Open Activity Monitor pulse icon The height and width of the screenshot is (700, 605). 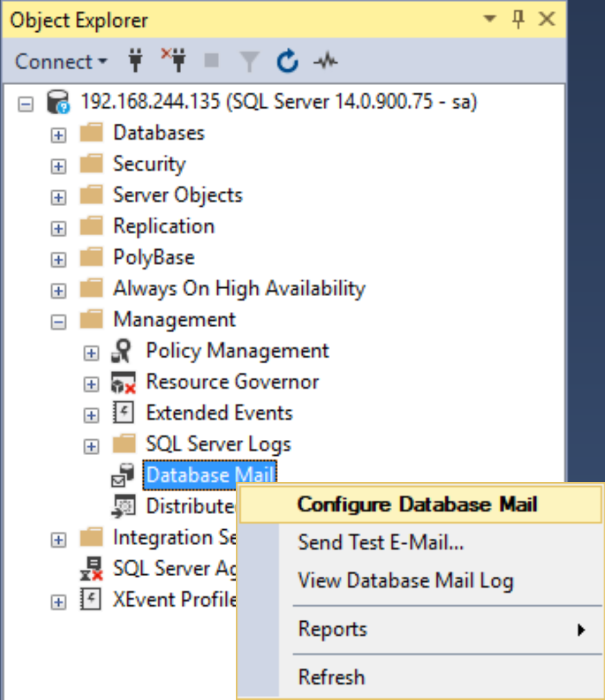[x=326, y=61]
